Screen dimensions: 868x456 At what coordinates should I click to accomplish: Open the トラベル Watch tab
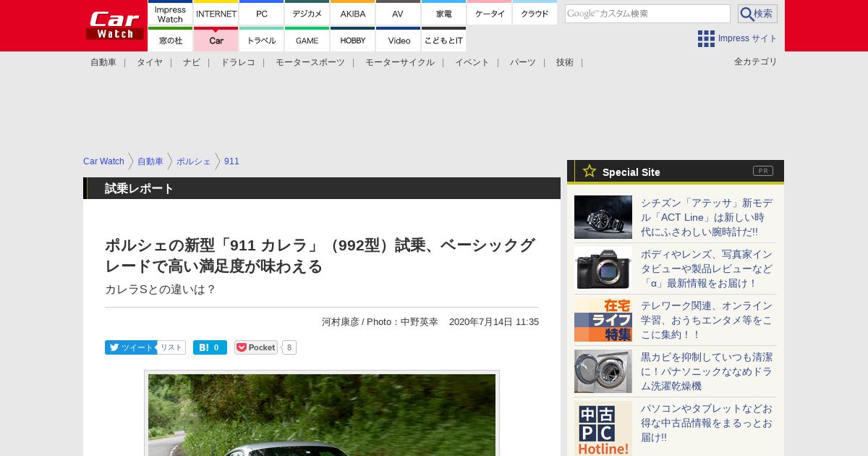262,40
